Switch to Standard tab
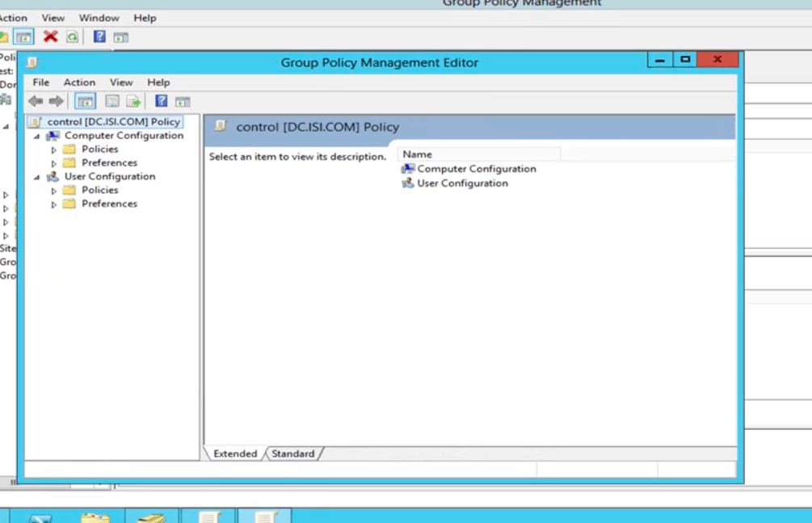 click(x=293, y=453)
